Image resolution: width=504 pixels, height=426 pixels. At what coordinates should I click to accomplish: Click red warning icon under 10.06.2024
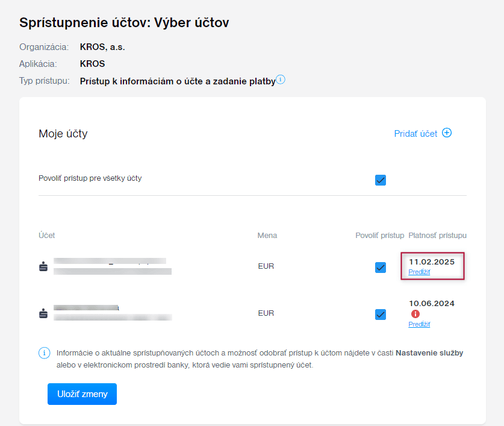pos(415,314)
